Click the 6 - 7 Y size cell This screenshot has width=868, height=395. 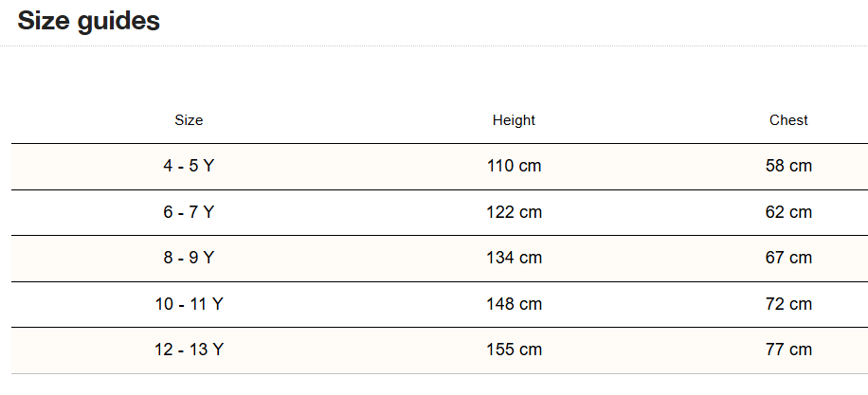click(x=189, y=212)
